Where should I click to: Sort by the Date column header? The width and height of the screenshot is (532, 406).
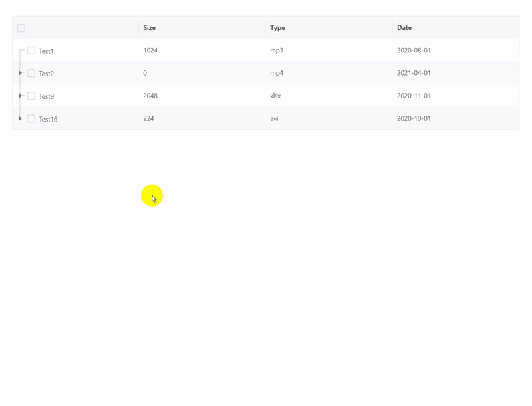(404, 27)
